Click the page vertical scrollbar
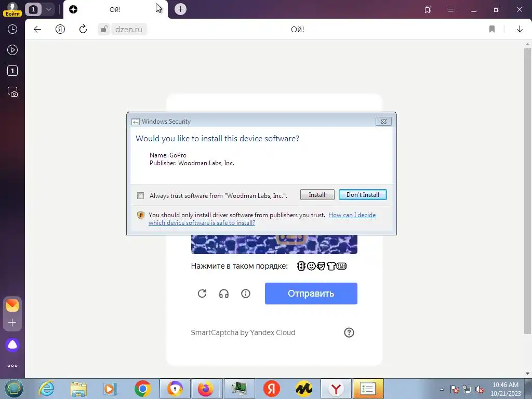Viewport: 532px width, 399px height. [x=527, y=191]
